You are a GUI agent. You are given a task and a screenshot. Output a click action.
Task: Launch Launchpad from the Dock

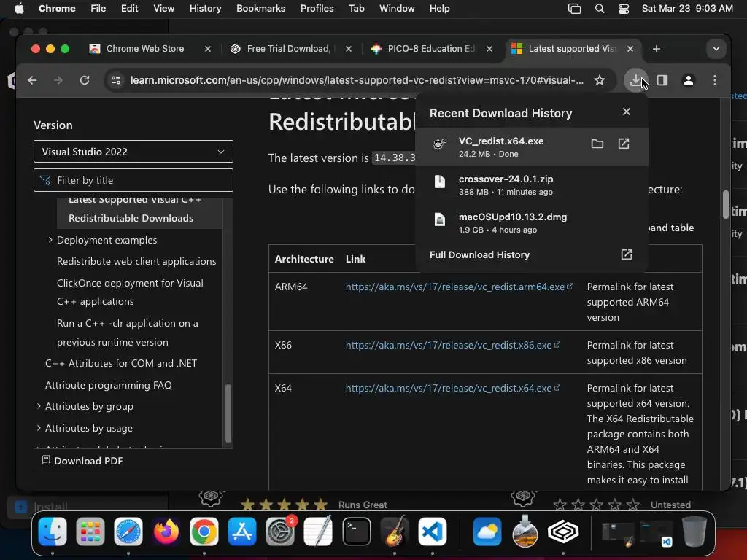tap(90, 532)
